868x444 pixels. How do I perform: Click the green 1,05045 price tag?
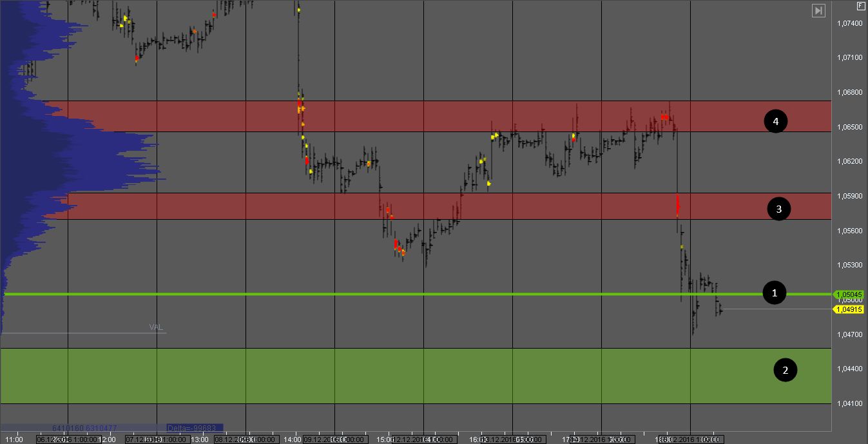point(849,294)
